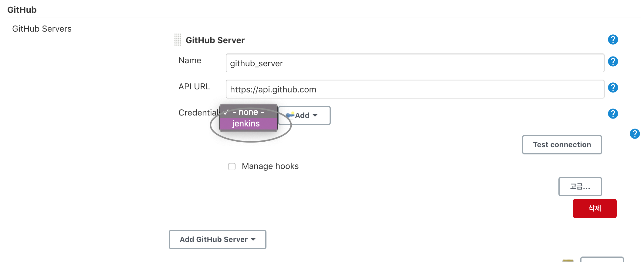The image size is (644, 262).
Task: Open help icon beside Test connection
Action: point(635,134)
